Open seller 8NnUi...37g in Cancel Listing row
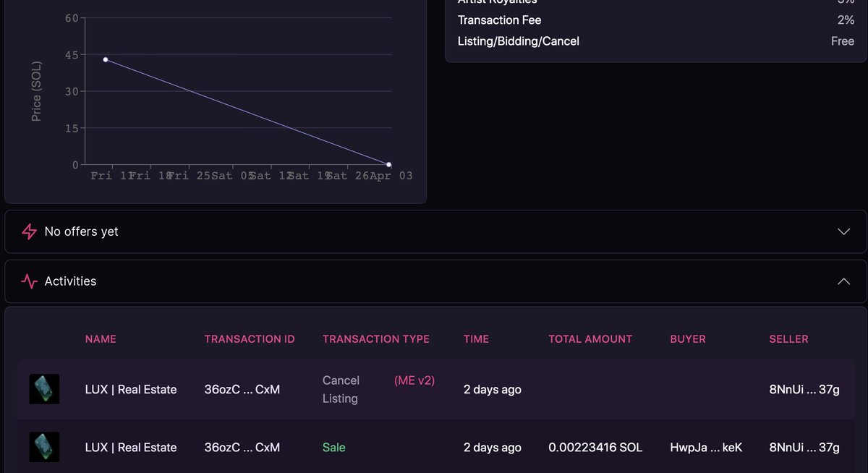The height and width of the screenshot is (473, 868). 804,389
